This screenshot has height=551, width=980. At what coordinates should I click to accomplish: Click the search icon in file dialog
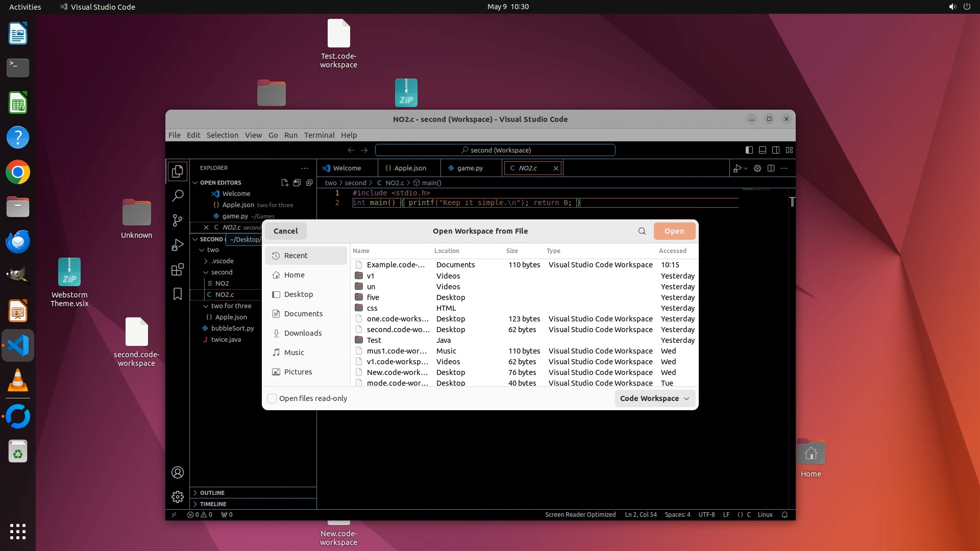coord(642,231)
